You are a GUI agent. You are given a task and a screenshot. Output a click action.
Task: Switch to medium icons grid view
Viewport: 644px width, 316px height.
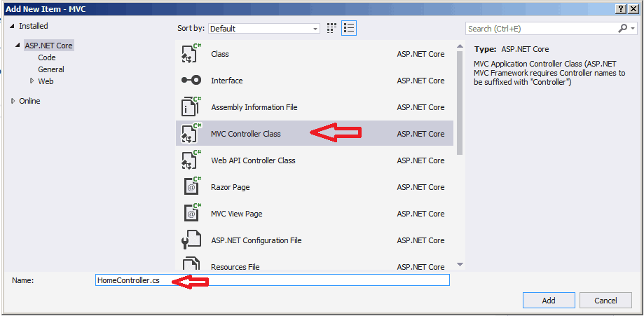pyautogui.click(x=331, y=28)
